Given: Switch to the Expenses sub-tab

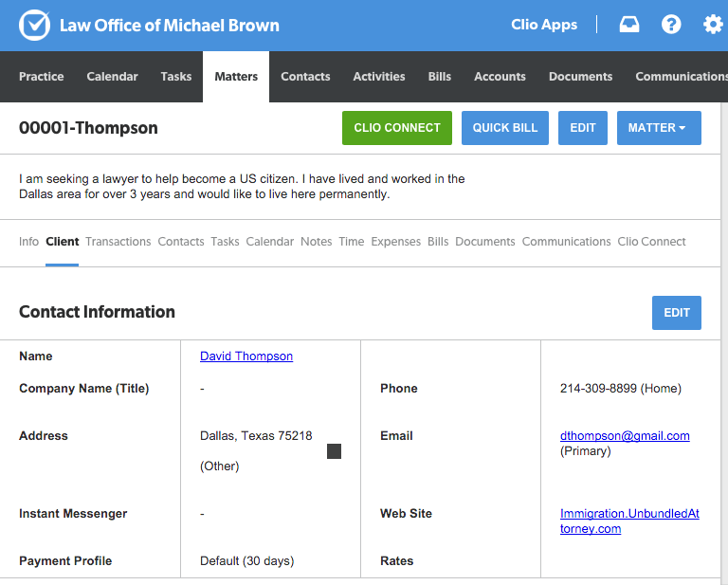Looking at the screenshot, I should 395,242.
